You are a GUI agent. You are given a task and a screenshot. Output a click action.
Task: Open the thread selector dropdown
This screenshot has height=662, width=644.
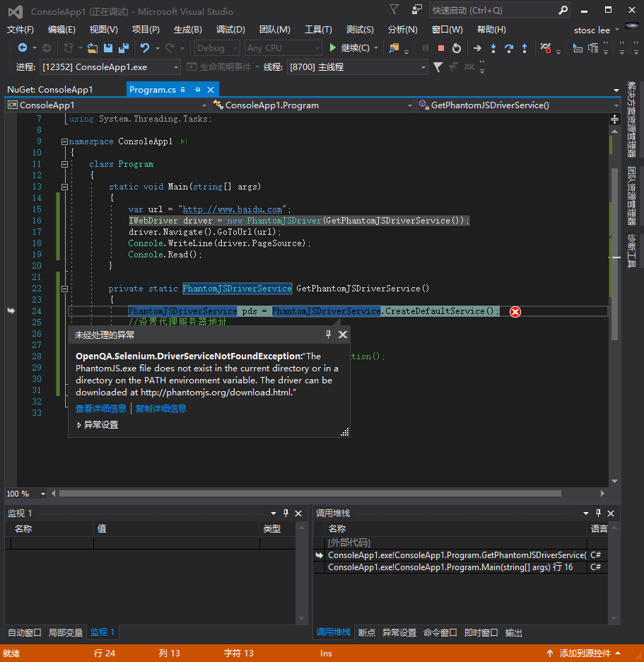357,67
